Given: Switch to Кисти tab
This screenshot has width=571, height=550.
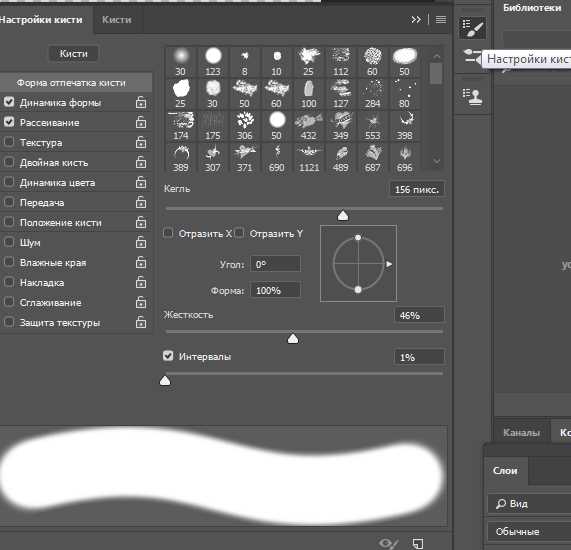Looking at the screenshot, I should click(117, 20).
